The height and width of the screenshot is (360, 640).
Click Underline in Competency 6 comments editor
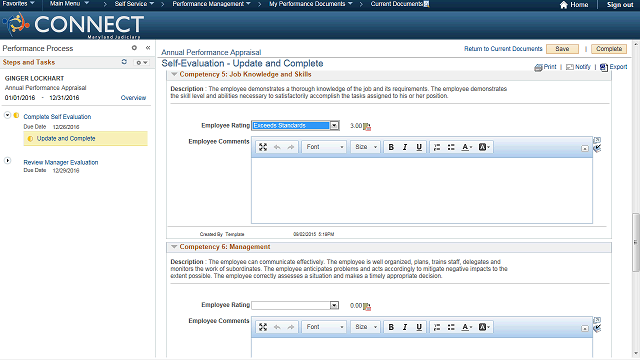(x=419, y=327)
